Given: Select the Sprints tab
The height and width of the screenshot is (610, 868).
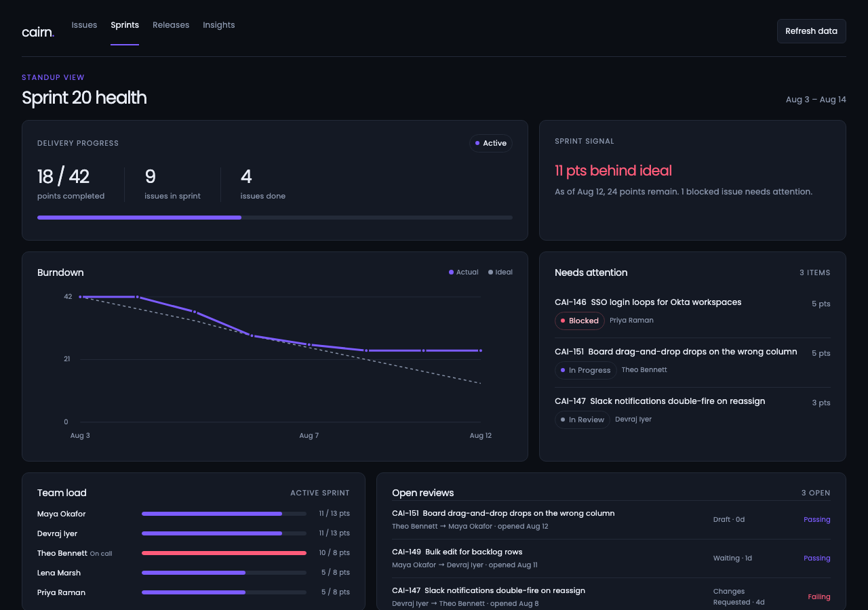Looking at the screenshot, I should click(125, 25).
